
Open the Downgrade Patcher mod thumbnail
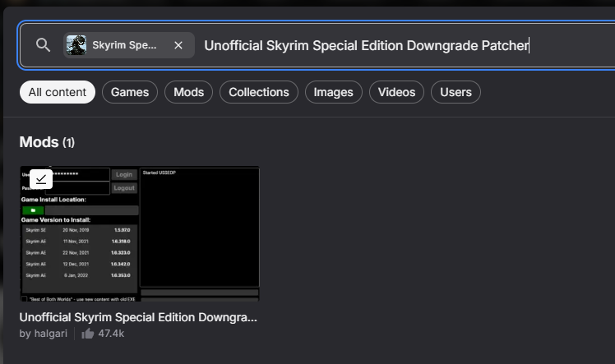coord(140,234)
